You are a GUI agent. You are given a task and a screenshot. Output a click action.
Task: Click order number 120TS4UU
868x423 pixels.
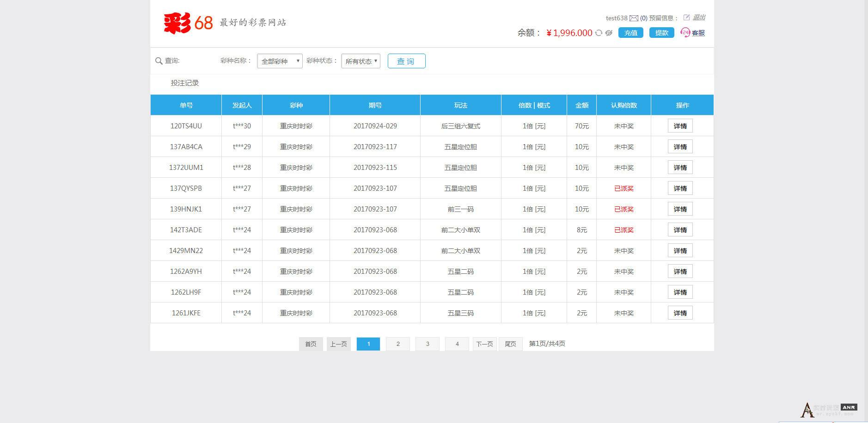coord(186,126)
